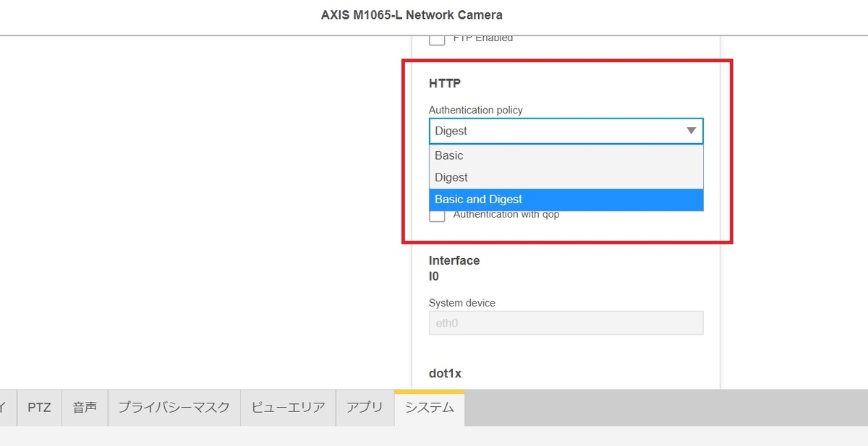
Task: Select the システム tab
Action: [429, 408]
